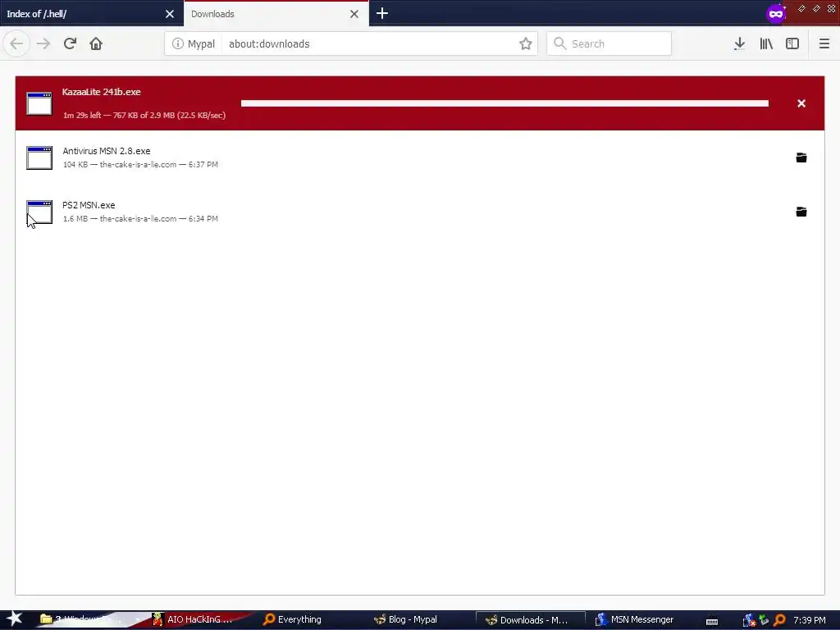Toggle the sidebar view icon

(792, 44)
